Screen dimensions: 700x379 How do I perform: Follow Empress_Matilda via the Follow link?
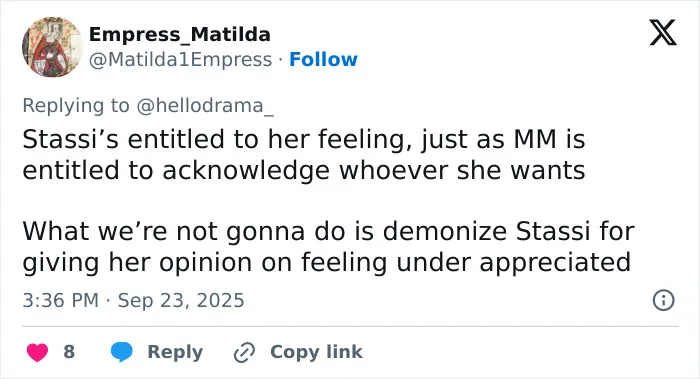tap(323, 59)
